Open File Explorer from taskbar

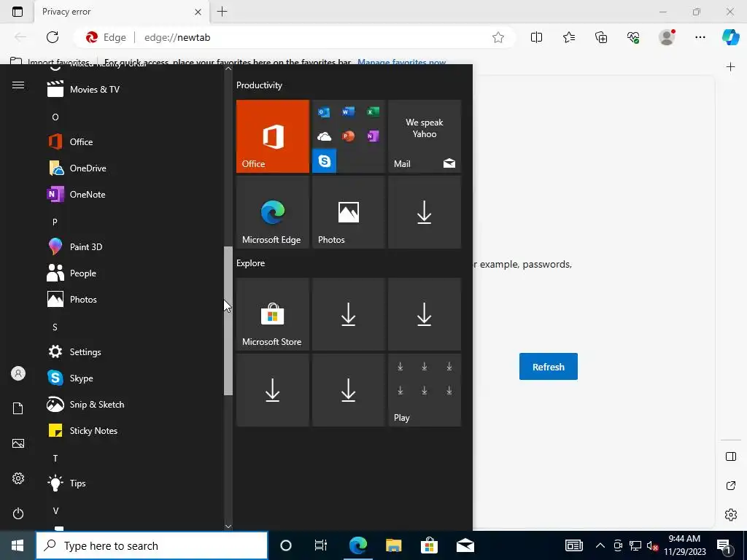393,545
